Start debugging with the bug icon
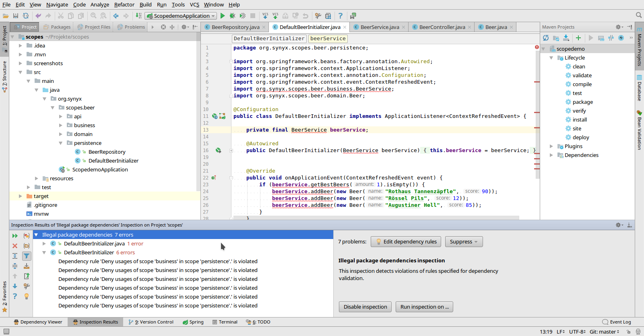 click(233, 16)
